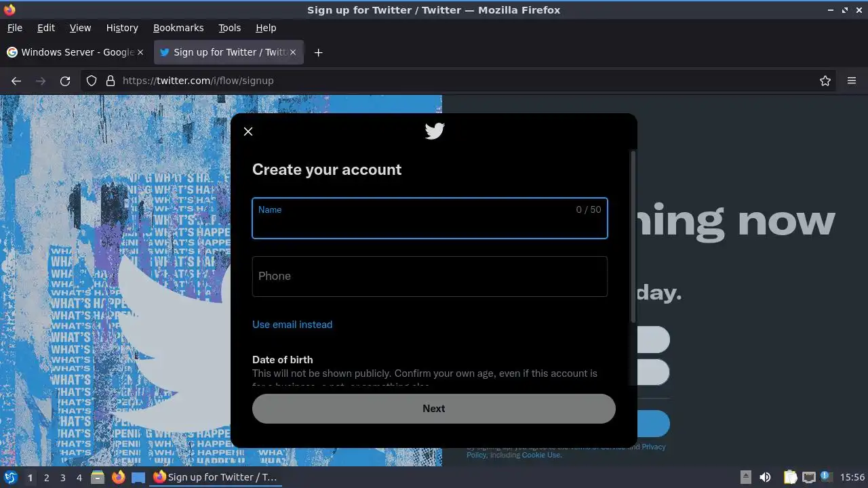Screen dimensions: 868x488
Task: Click the signup dialog scrollbar
Action: tap(633, 236)
